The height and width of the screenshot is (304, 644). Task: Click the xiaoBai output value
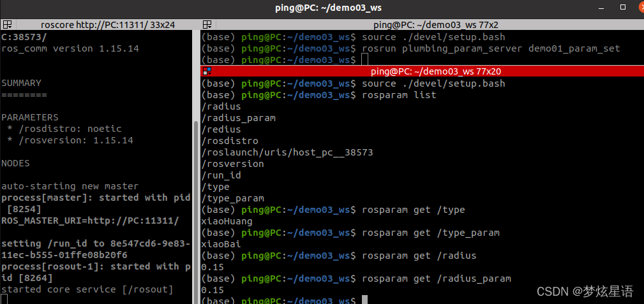pos(221,245)
